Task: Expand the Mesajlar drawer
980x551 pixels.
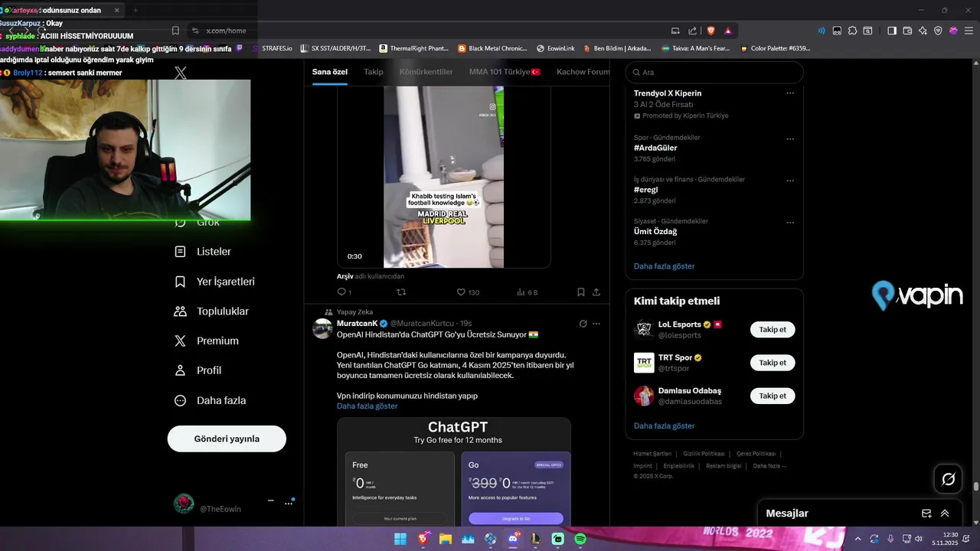Action: pyautogui.click(x=945, y=514)
